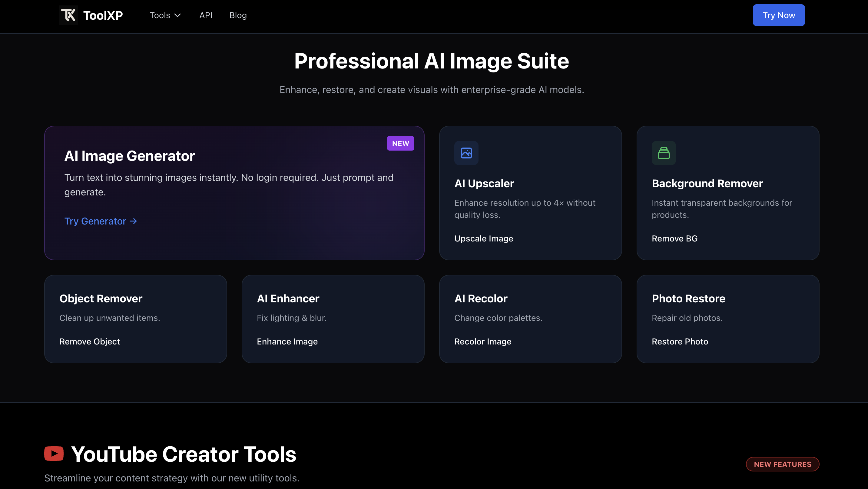
Task: Click the green icon on Background Remover card
Action: click(x=664, y=153)
